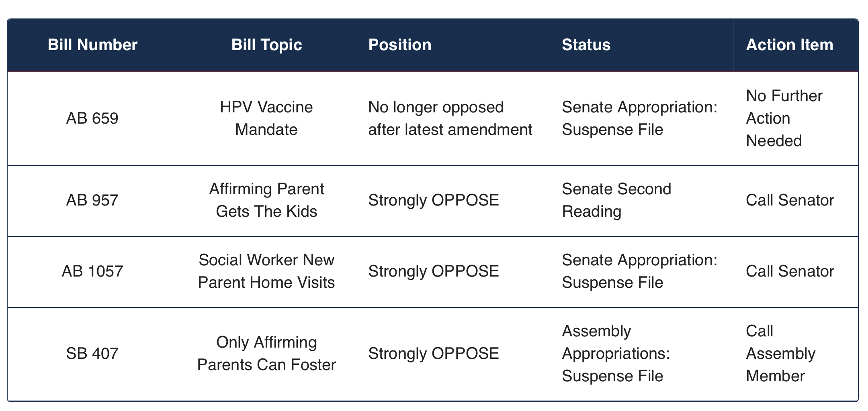Select the Position column header
This screenshot has height=411, width=868.
coord(399,45)
